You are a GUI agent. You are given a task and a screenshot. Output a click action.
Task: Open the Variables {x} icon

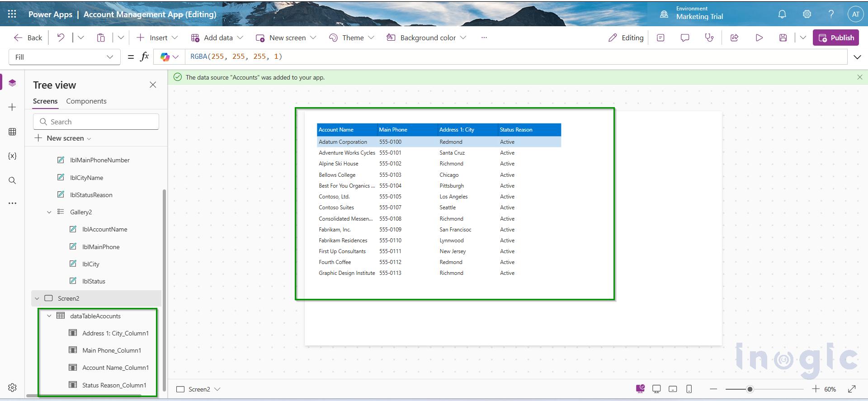pyautogui.click(x=12, y=156)
